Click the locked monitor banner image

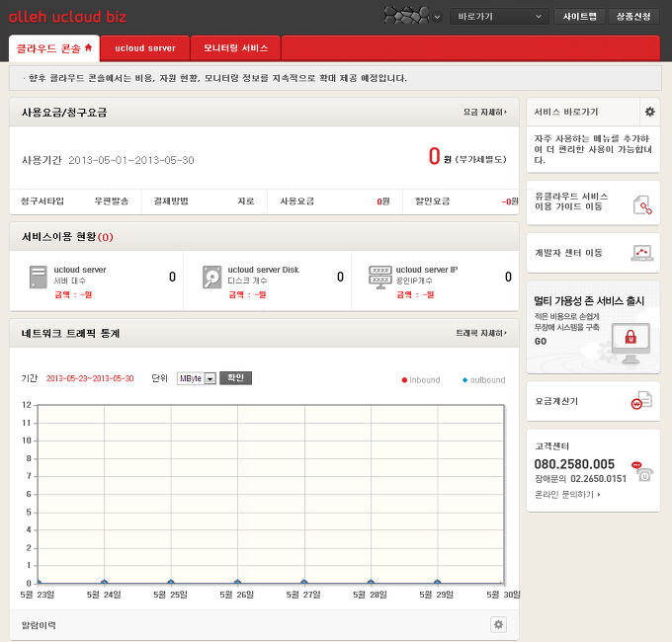coord(630,343)
